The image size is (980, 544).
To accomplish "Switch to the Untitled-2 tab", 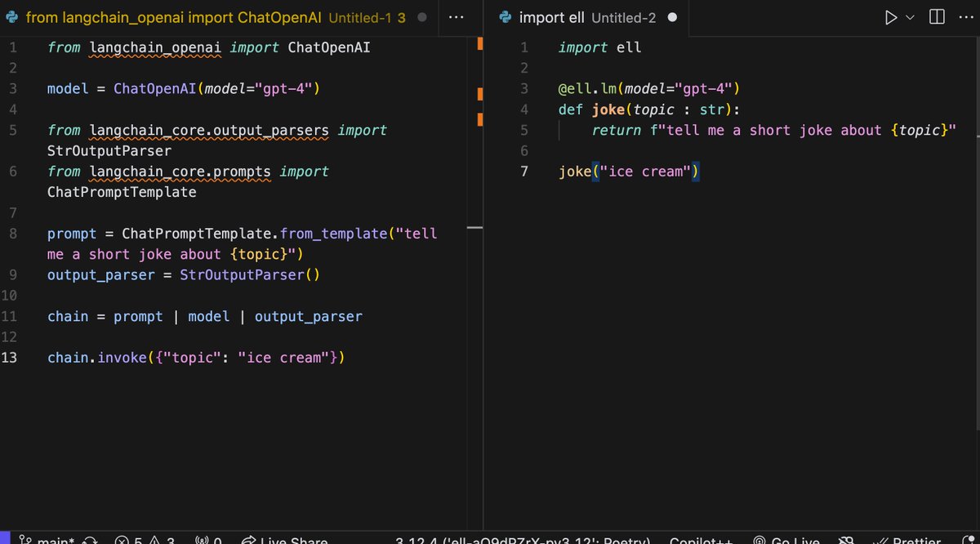I will pos(587,17).
